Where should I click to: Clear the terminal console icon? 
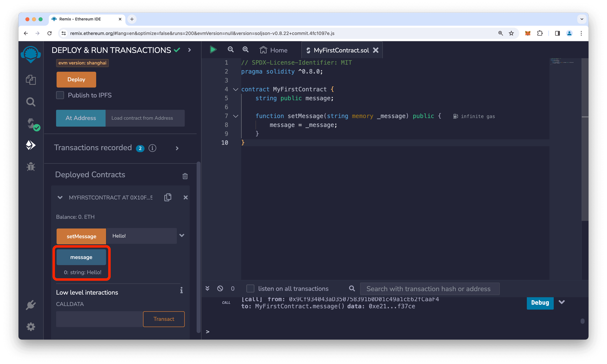point(220,288)
